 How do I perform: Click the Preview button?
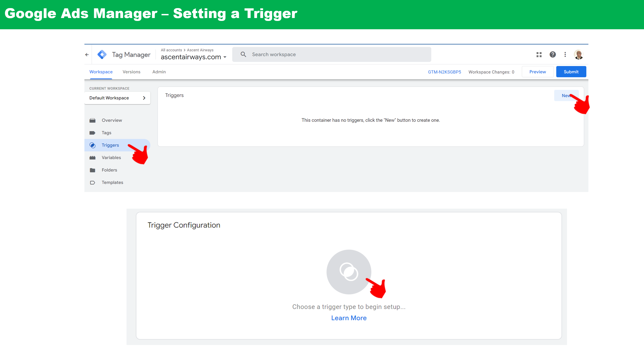(x=538, y=72)
